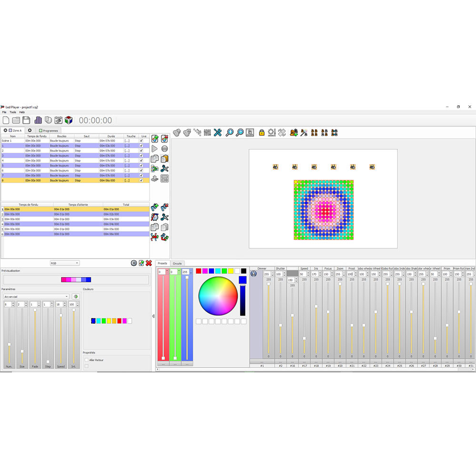Enable the Aller Retour checkbox
Screen dimensions: 476x476
click(87, 360)
